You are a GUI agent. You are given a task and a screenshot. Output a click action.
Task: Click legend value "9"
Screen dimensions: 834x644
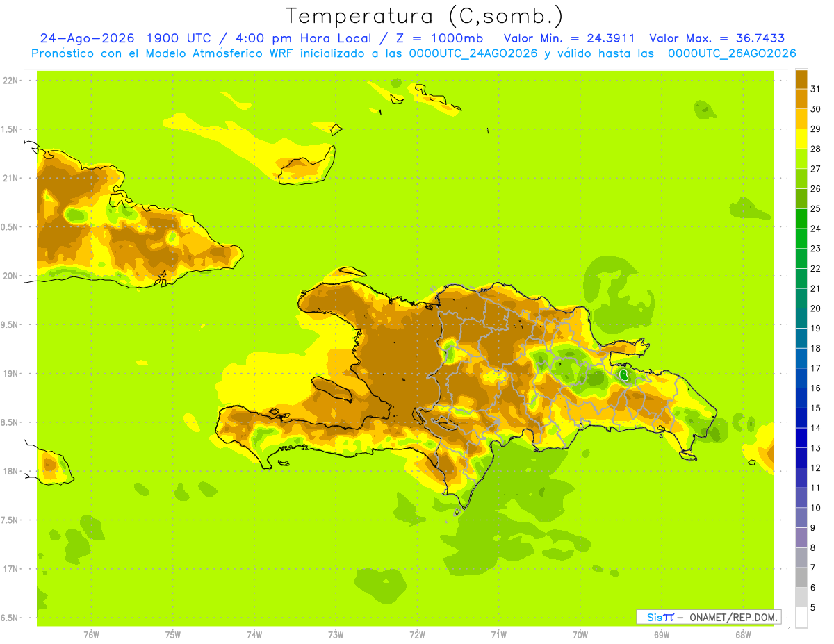coord(813,528)
